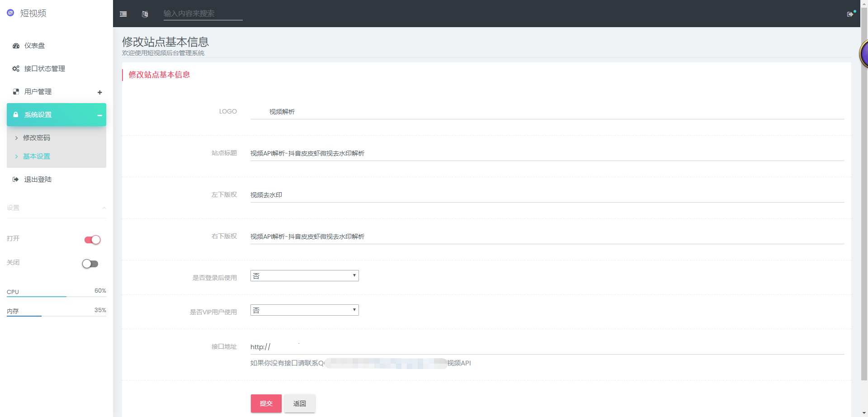The image size is (868, 417).
Task: Turn off the 打开 toggle switch
Action: click(x=92, y=240)
